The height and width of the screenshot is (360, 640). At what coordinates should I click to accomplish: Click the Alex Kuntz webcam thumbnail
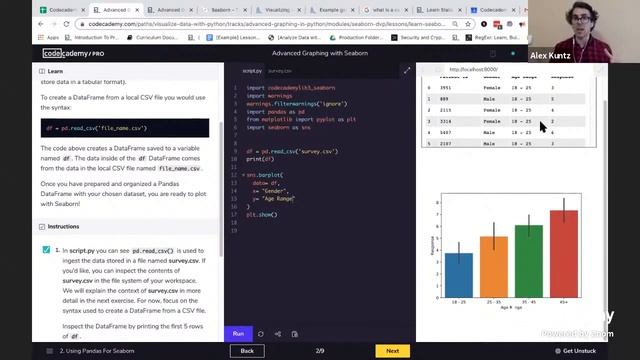584,31
